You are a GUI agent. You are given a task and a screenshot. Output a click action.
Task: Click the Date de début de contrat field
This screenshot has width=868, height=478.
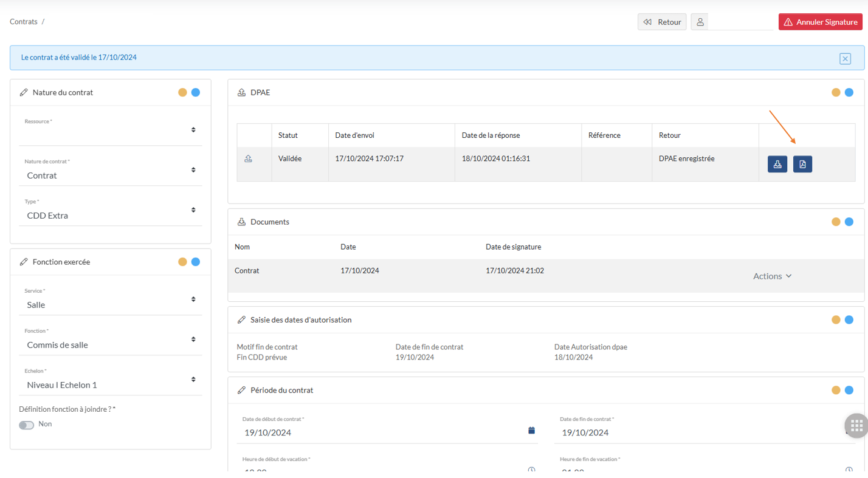tap(387, 429)
